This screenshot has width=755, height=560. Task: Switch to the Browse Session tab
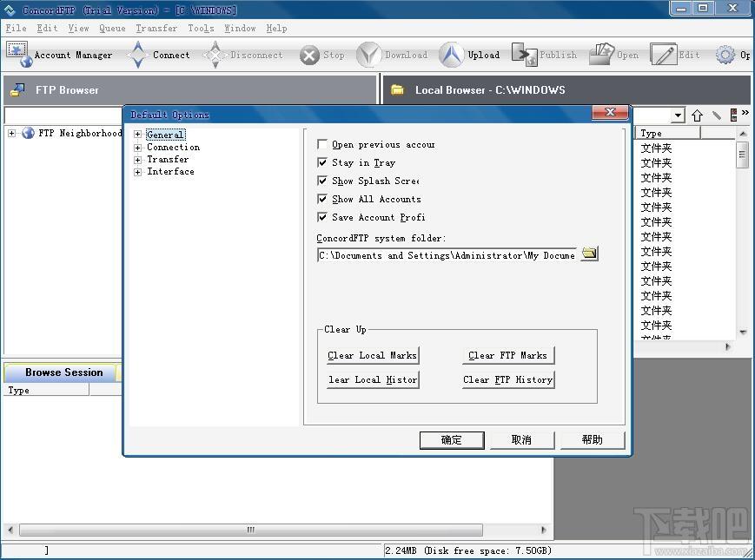click(x=63, y=372)
